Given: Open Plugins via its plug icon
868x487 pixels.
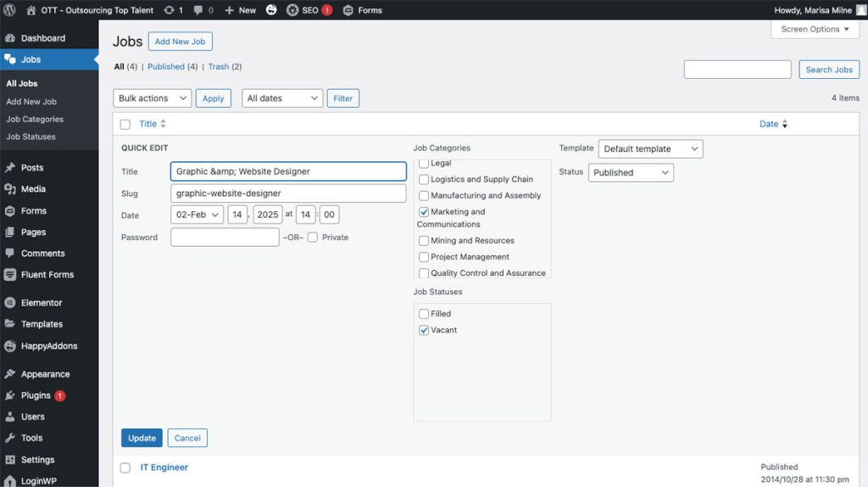Looking at the screenshot, I should [x=10, y=395].
